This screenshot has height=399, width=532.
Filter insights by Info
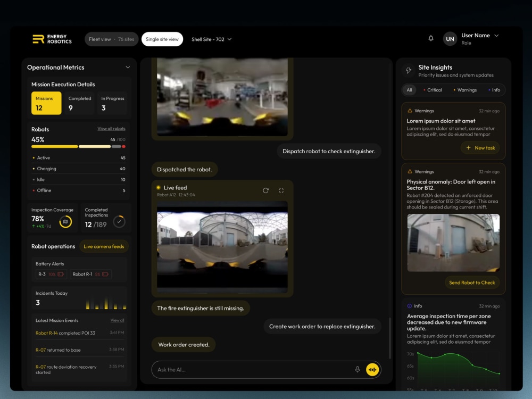click(x=494, y=90)
